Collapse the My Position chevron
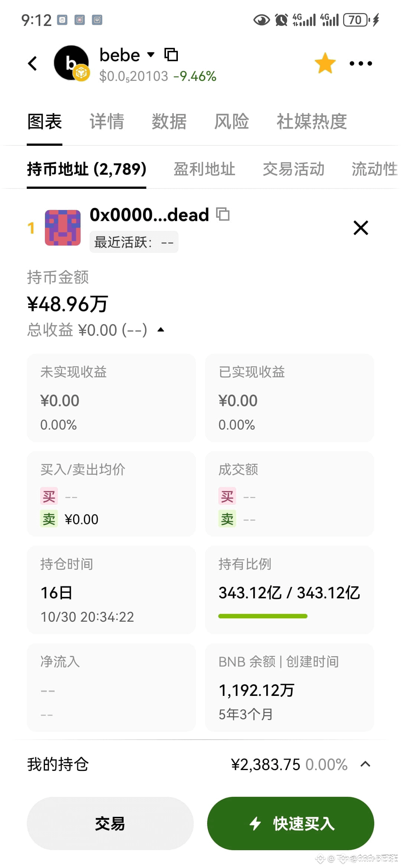The image size is (401, 868). click(365, 764)
